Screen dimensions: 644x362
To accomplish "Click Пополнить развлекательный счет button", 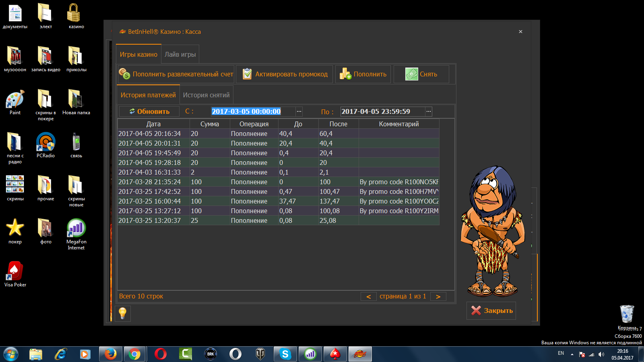I will (x=176, y=74).
